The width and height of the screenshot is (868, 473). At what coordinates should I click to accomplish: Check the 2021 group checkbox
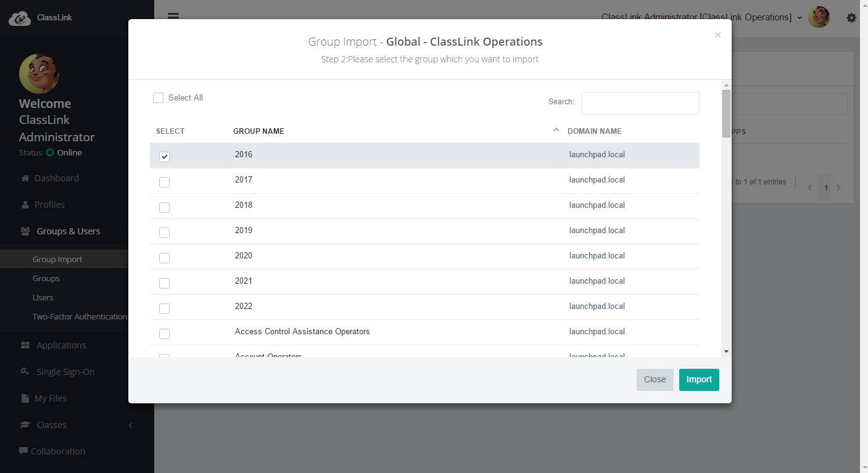click(164, 283)
